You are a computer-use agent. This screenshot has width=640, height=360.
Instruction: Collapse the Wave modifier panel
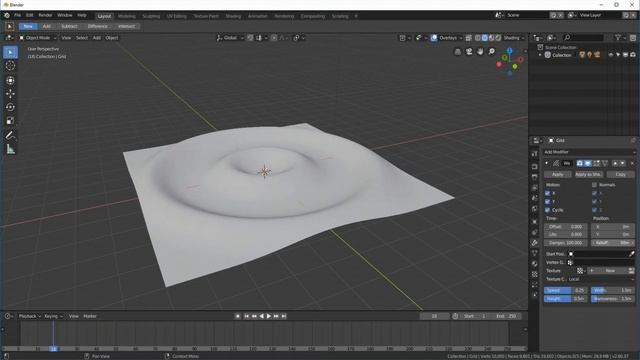pos(547,163)
